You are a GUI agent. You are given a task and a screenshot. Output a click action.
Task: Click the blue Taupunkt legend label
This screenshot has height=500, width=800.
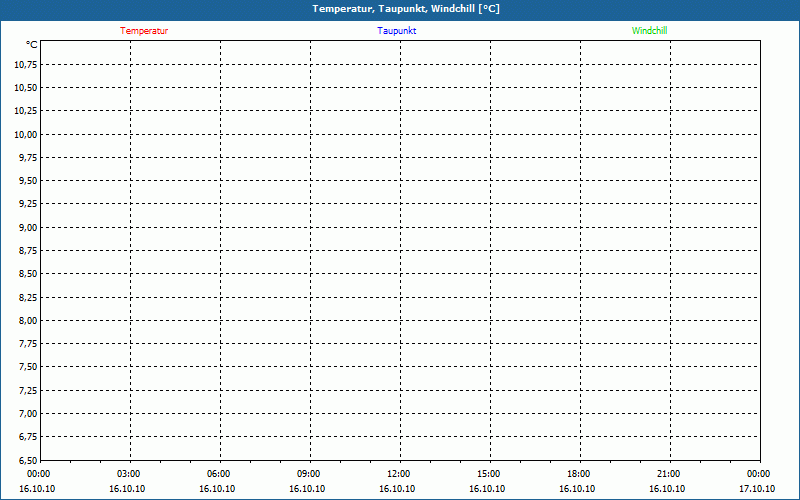397,31
